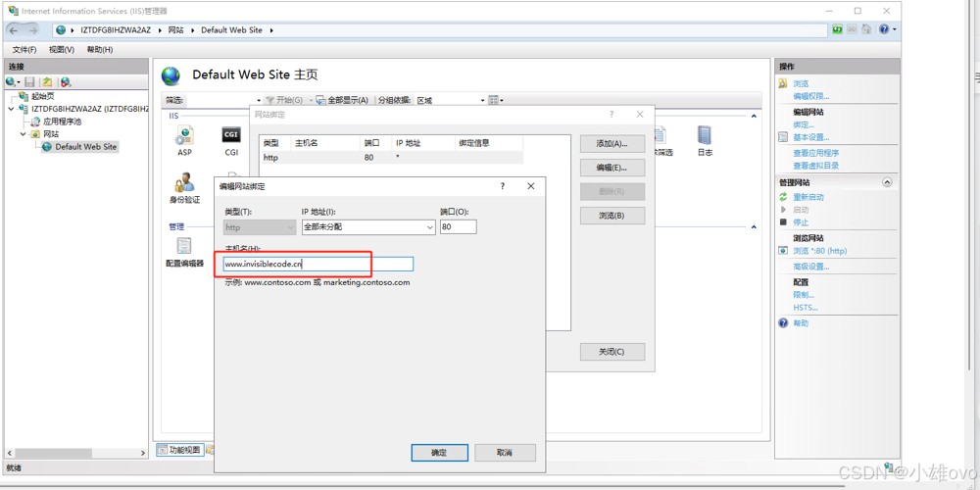980x490 pixels.
Task: Open the 分组依据 grouping dropdown
Action: point(481,100)
